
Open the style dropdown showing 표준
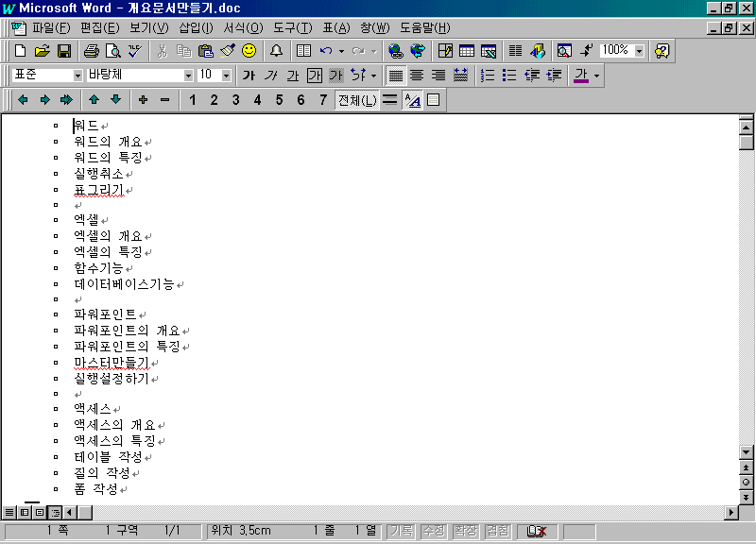pyautogui.click(x=77, y=76)
